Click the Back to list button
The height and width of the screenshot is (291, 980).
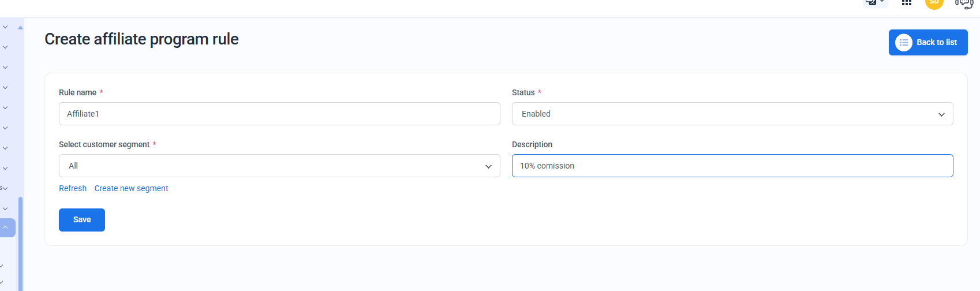(927, 43)
